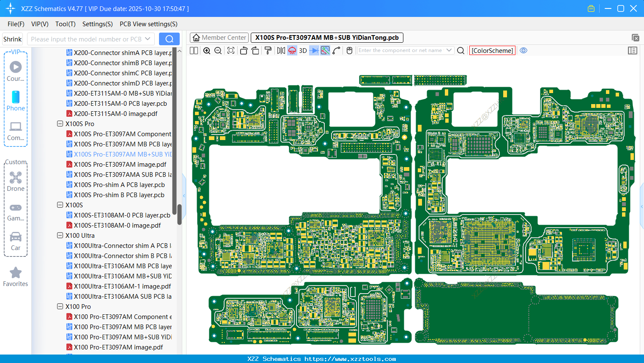Click the split view panes icon
This screenshot has height=363, width=644.
[x=194, y=51]
